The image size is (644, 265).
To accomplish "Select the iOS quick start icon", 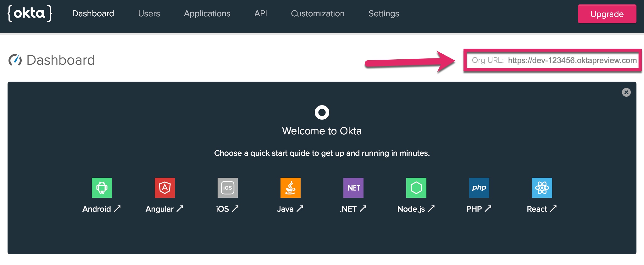I will [x=227, y=188].
